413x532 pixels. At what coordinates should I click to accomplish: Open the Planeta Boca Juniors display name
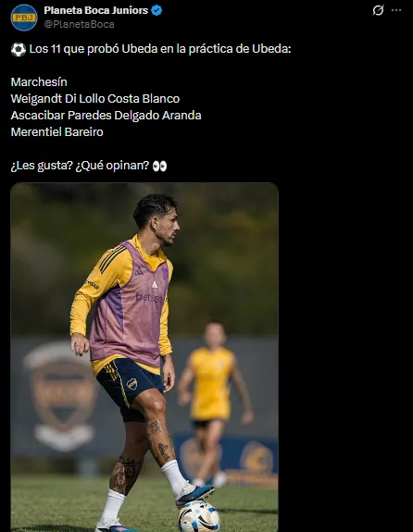(95, 10)
